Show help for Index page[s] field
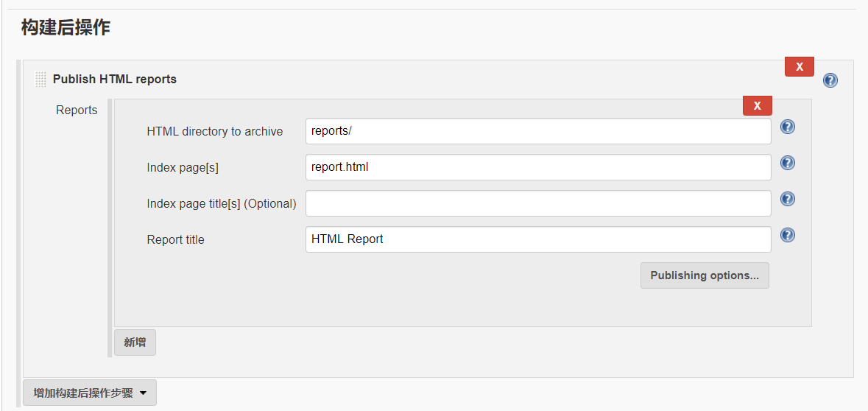Image resolution: width=868 pixels, height=411 pixels. click(787, 163)
